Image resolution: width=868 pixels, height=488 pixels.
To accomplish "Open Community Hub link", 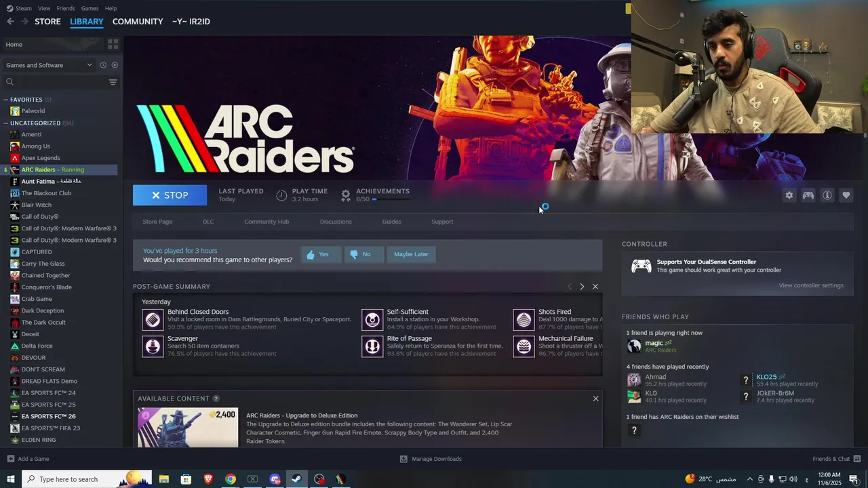I will pos(267,222).
